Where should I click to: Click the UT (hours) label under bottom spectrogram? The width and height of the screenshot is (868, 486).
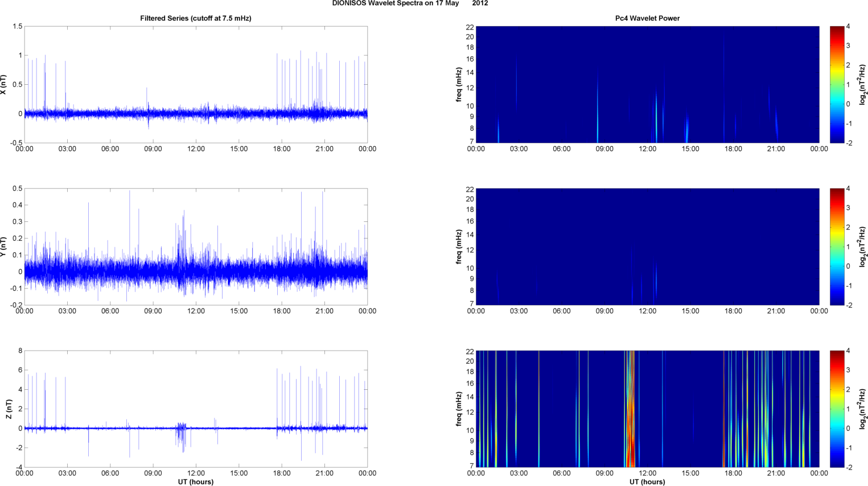point(647,481)
